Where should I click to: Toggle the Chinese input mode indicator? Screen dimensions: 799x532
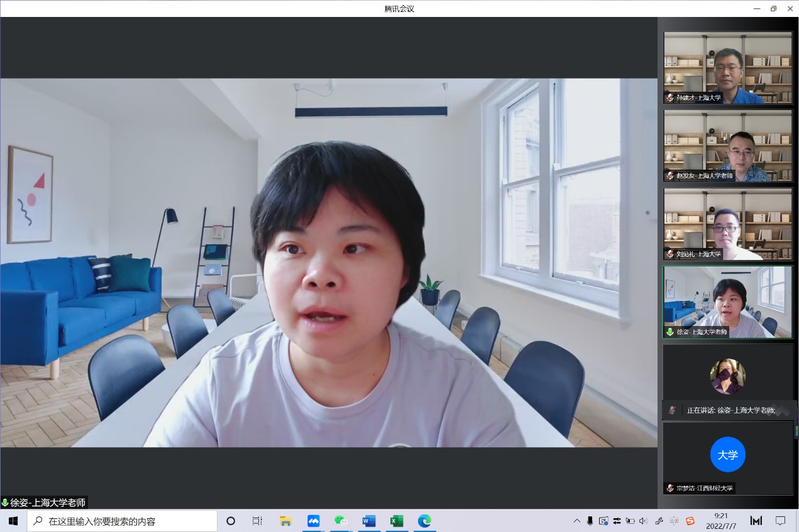pos(674,521)
